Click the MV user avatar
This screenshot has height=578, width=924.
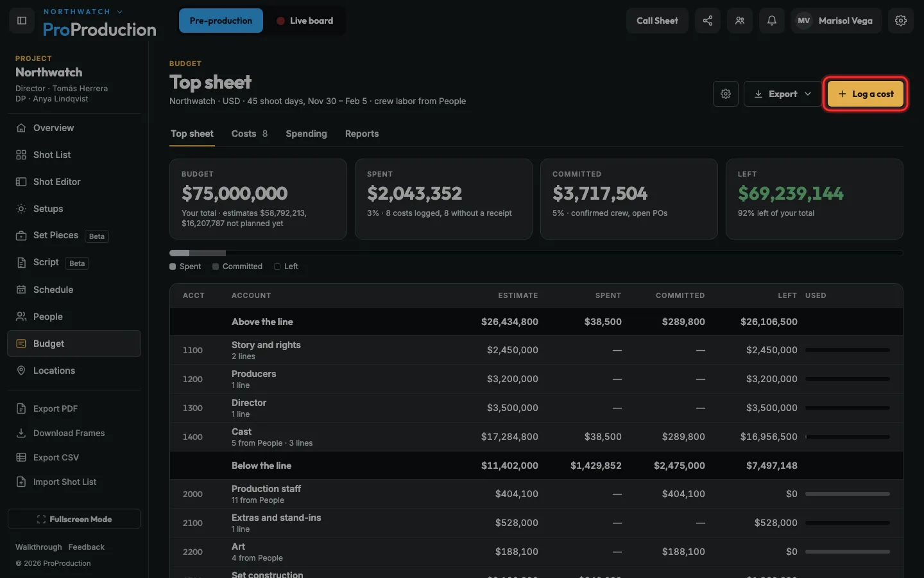pos(803,21)
